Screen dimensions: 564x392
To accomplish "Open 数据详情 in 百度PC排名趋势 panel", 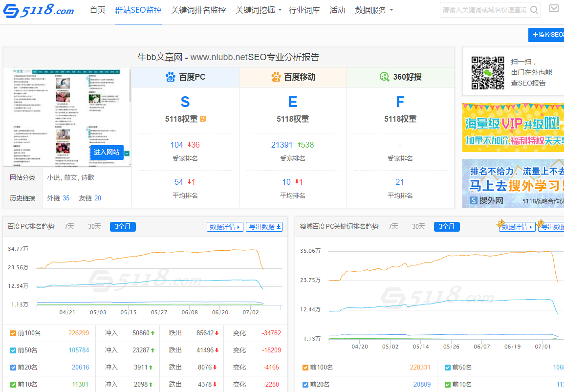I will pyautogui.click(x=225, y=227).
